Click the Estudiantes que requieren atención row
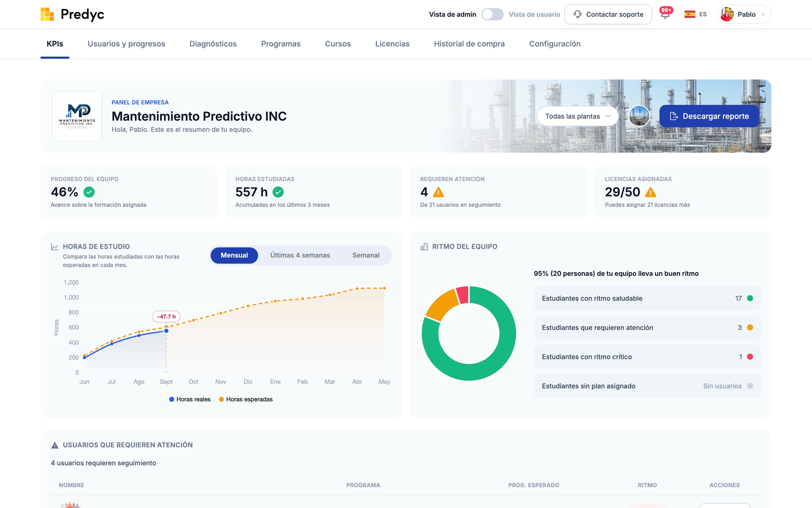 [647, 328]
